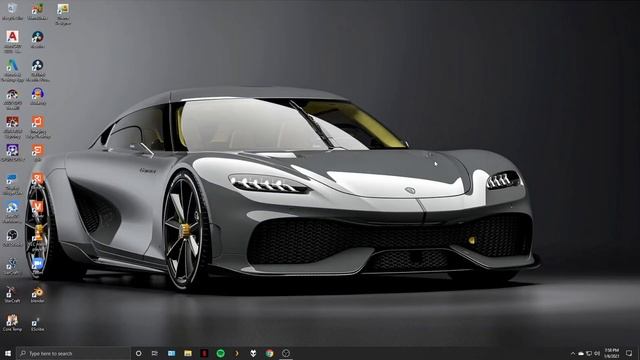Open the EScribe desktop shortcut
640x360 pixels.
point(38,324)
